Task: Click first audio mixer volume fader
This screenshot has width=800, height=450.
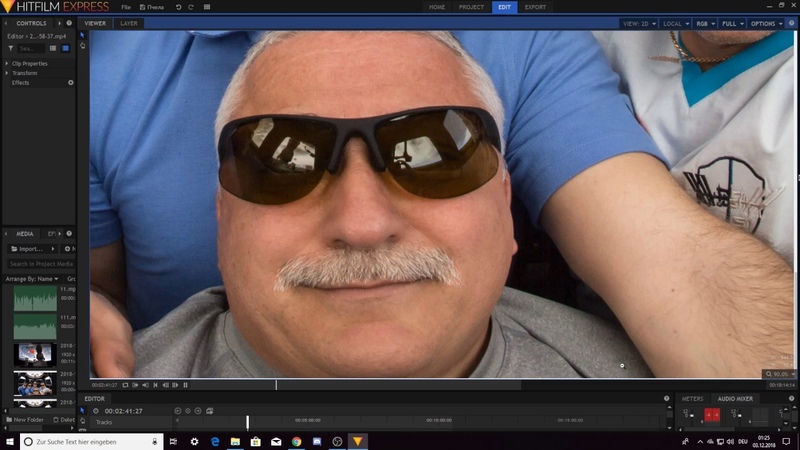Action: coord(691,416)
